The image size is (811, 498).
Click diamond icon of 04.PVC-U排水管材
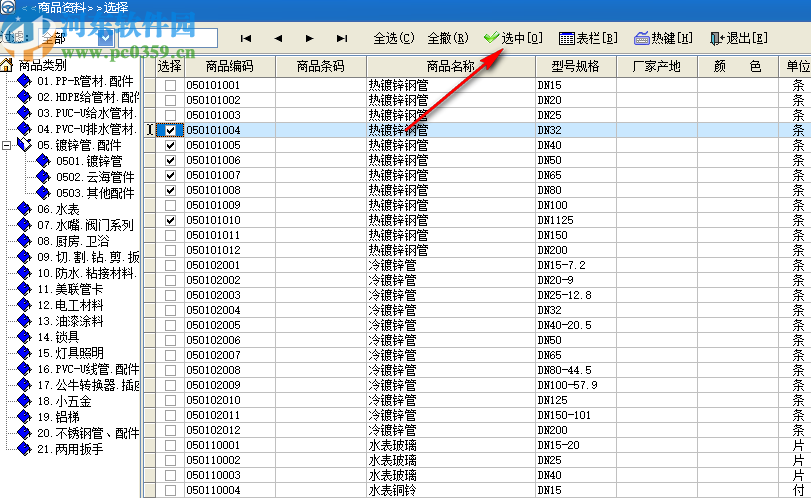point(24,129)
